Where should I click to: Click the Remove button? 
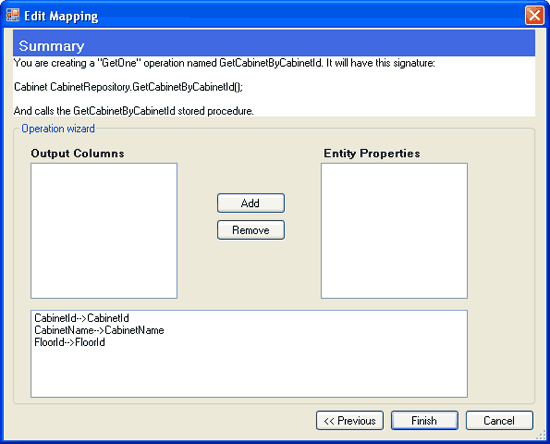[250, 230]
